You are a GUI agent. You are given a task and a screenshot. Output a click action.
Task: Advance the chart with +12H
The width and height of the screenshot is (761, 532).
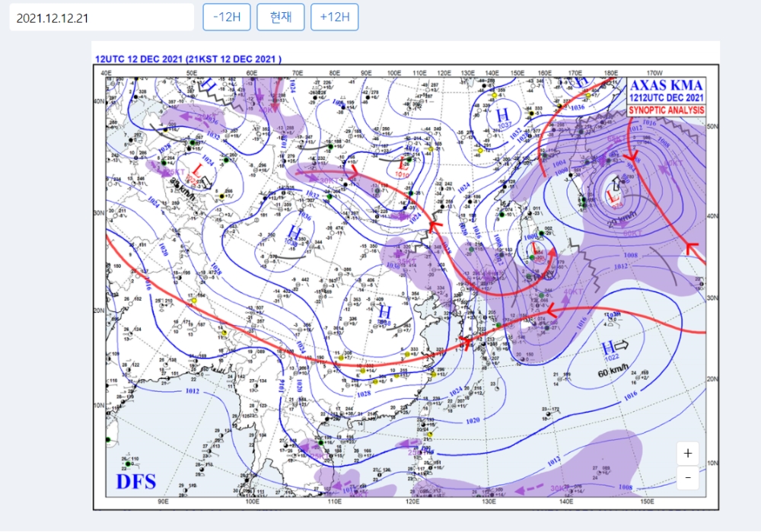click(x=334, y=17)
